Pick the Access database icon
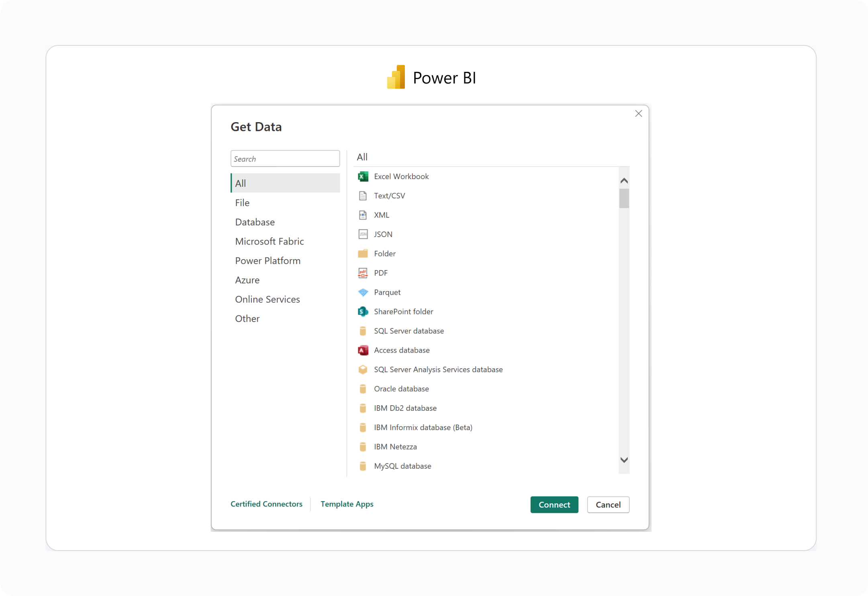868x596 pixels. (x=363, y=350)
